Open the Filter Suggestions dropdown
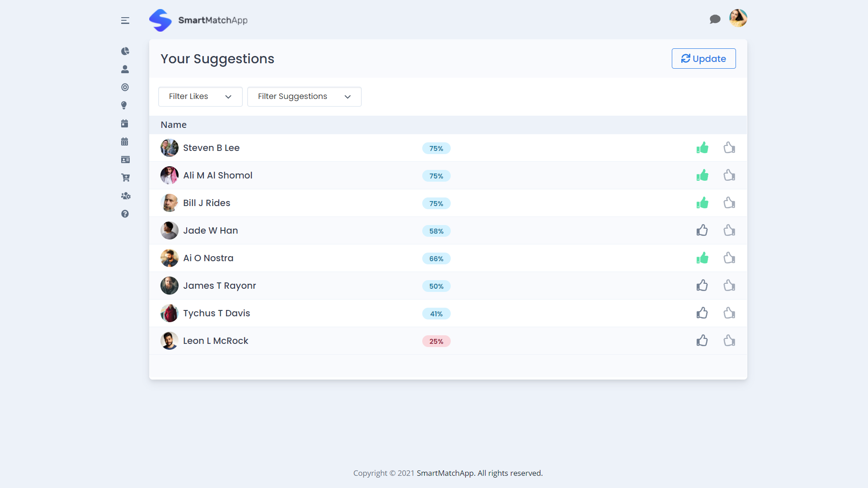868x488 pixels. [x=304, y=96]
